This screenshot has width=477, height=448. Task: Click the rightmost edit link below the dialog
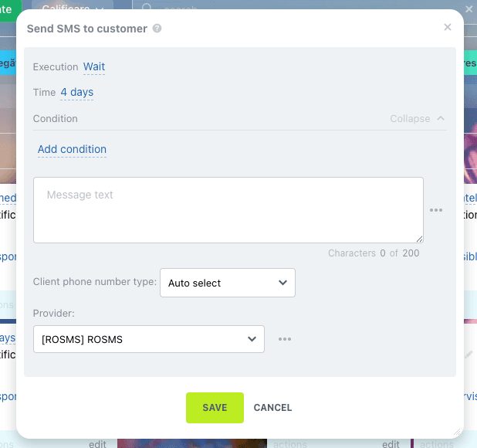391,444
